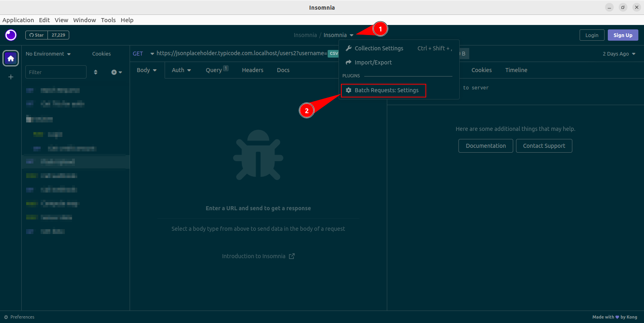This screenshot has width=644, height=323.
Task: Open the sort order arrows icon
Action: [95, 72]
